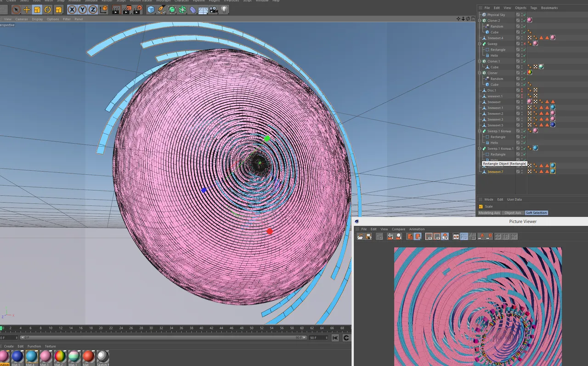The width and height of the screenshot is (588, 366).
Task: Toggle Sweep.1 больш enabled checkmark
Action: (524, 131)
